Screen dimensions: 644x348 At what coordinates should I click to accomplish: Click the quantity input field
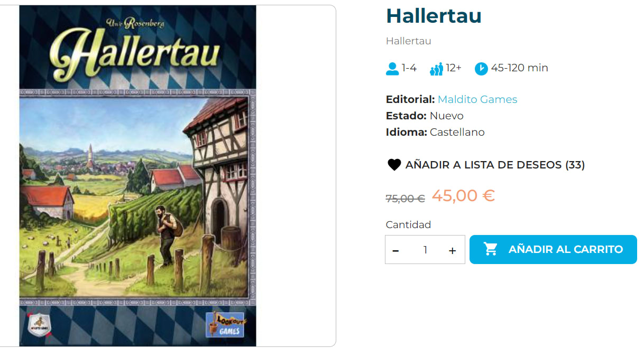(425, 250)
